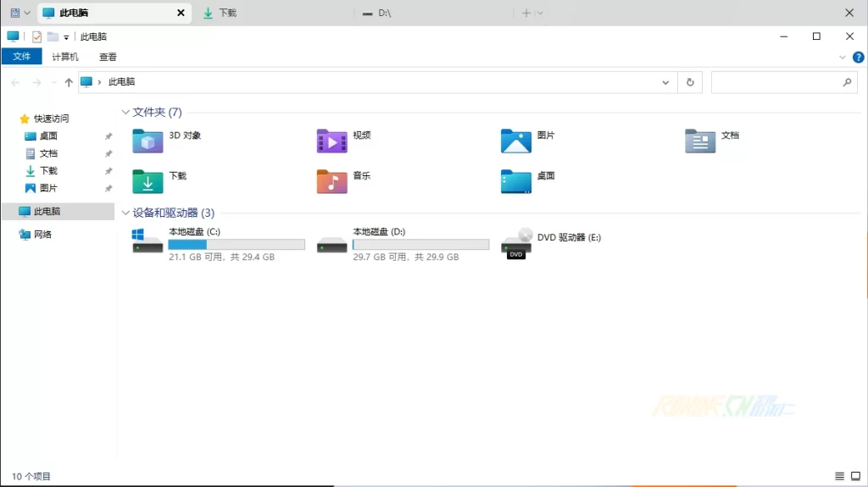This screenshot has width=868, height=487.
Task: Collapse the 设备和驱动器 (3) group
Action: click(125, 213)
